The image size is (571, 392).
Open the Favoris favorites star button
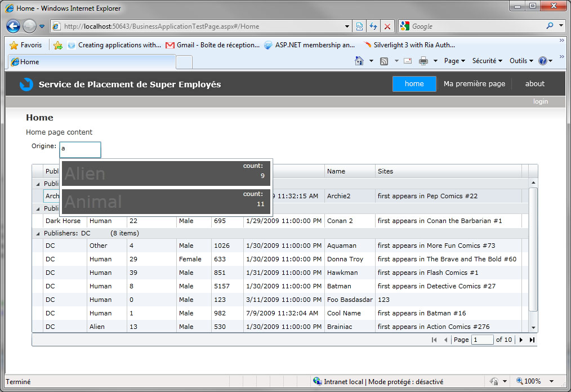tap(25, 45)
